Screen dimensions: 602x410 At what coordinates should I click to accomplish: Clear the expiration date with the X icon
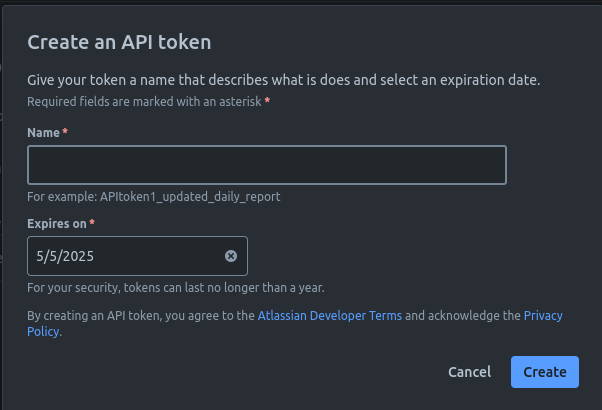[231, 256]
